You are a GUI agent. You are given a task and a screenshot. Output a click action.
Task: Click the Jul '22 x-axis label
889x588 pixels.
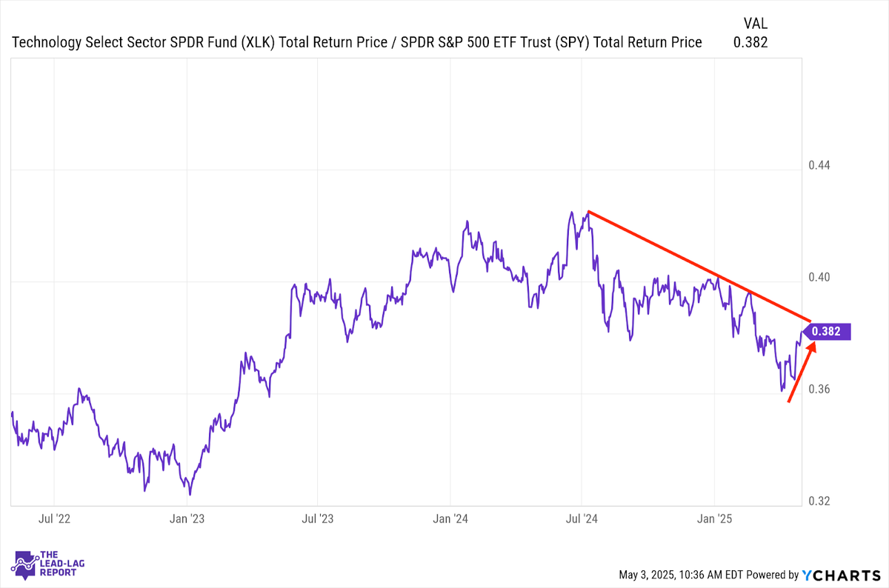54,519
